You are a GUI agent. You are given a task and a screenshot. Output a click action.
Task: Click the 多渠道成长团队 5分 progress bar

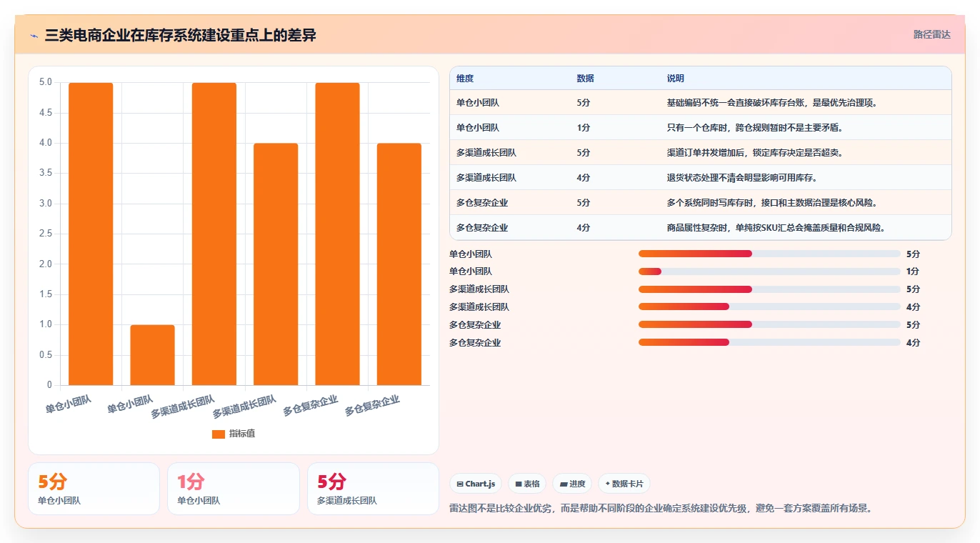[x=769, y=289]
